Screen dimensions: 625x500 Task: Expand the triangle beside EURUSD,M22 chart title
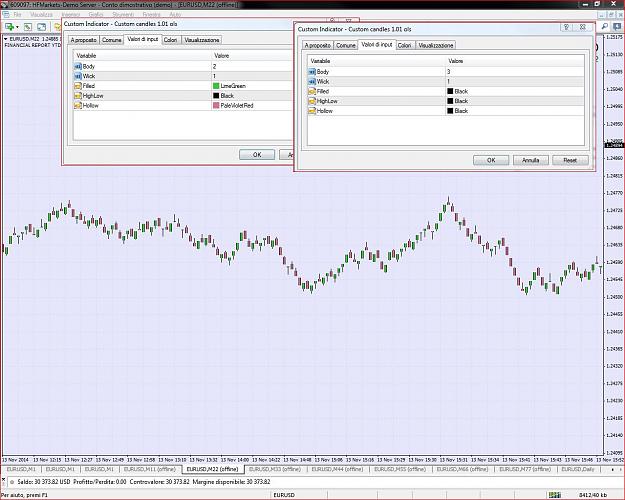[6, 39]
